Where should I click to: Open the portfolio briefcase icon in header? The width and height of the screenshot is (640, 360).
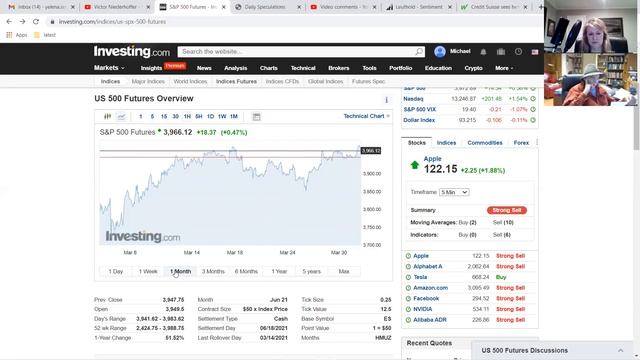(x=501, y=52)
